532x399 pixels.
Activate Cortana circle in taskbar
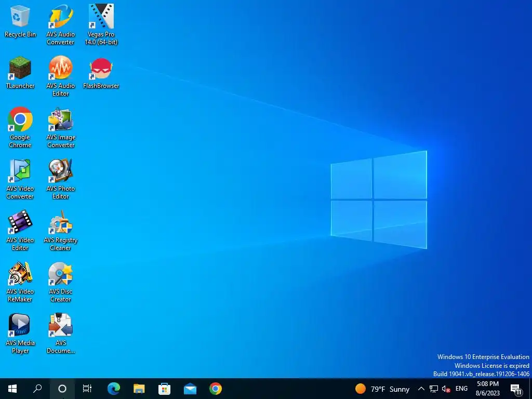point(62,389)
